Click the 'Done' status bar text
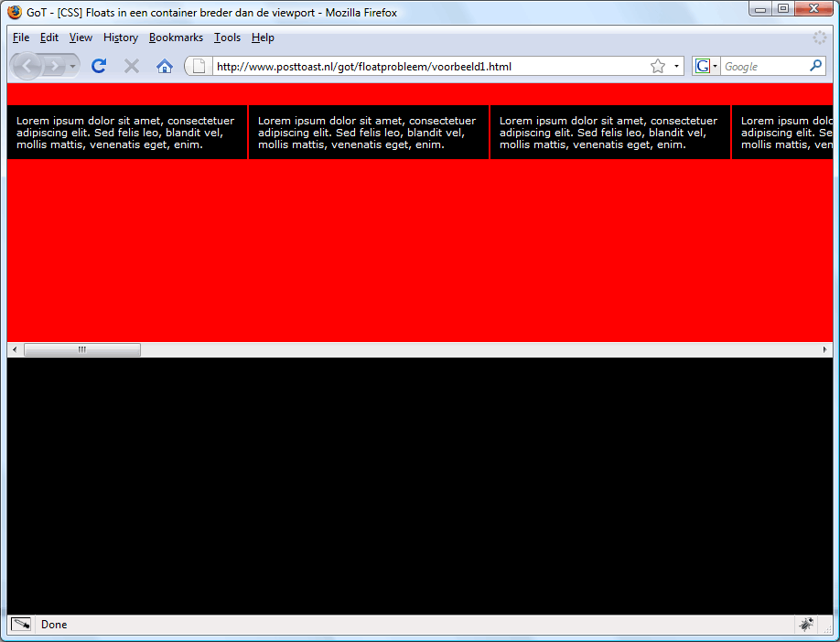840x642 pixels. point(54,625)
